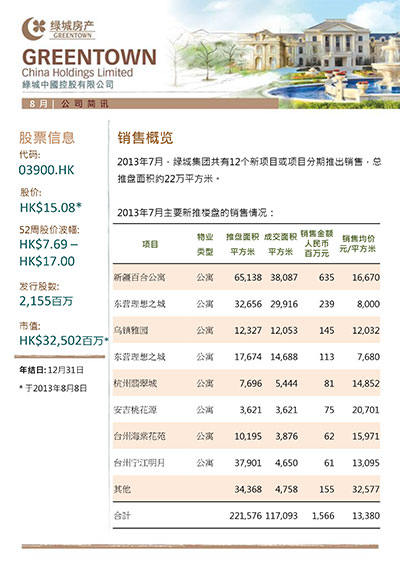Screen dimensions: 400x566
Task: Select average price "8,000"
Action: 369,304
